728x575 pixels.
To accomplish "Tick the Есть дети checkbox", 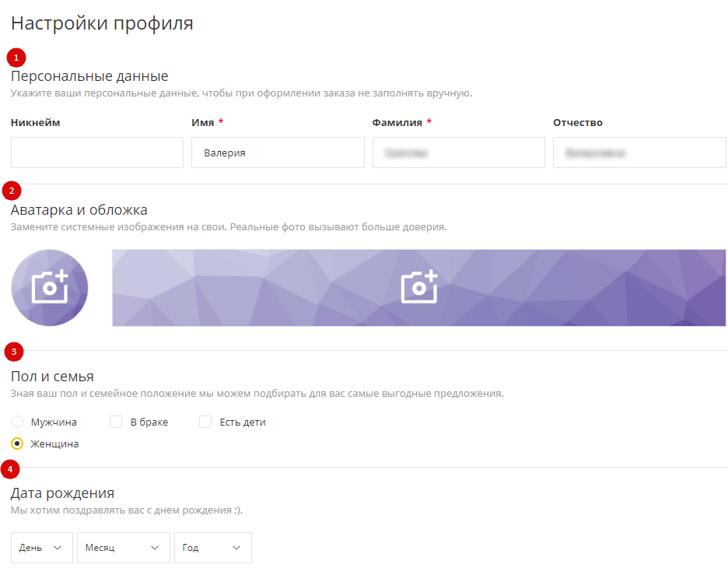I will (x=205, y=422).
